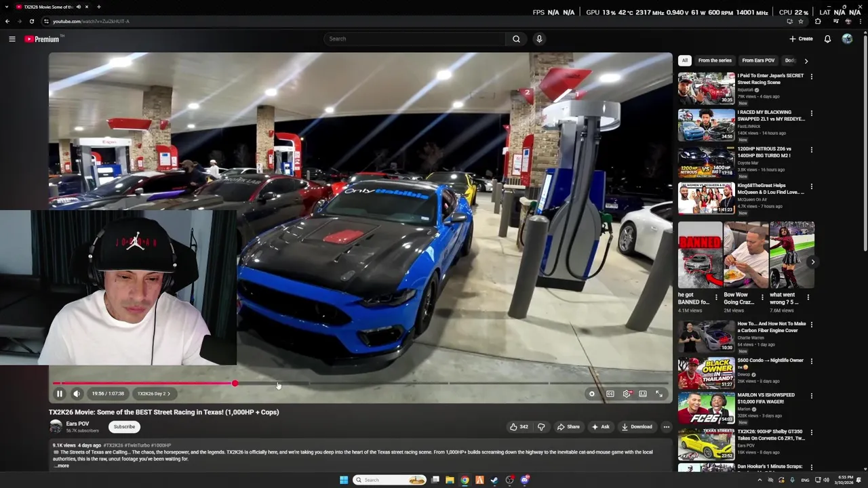Select From Ears POV chip
Viewport: 868px width, 488px height.
(758, 60)
